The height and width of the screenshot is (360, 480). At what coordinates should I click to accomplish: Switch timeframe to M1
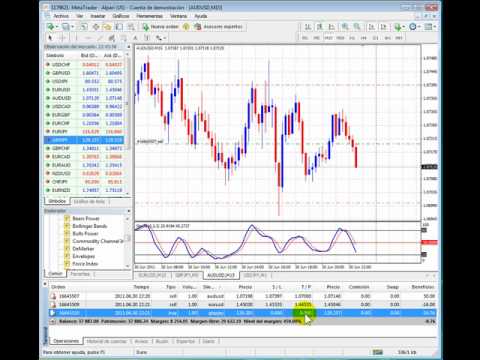305,38
